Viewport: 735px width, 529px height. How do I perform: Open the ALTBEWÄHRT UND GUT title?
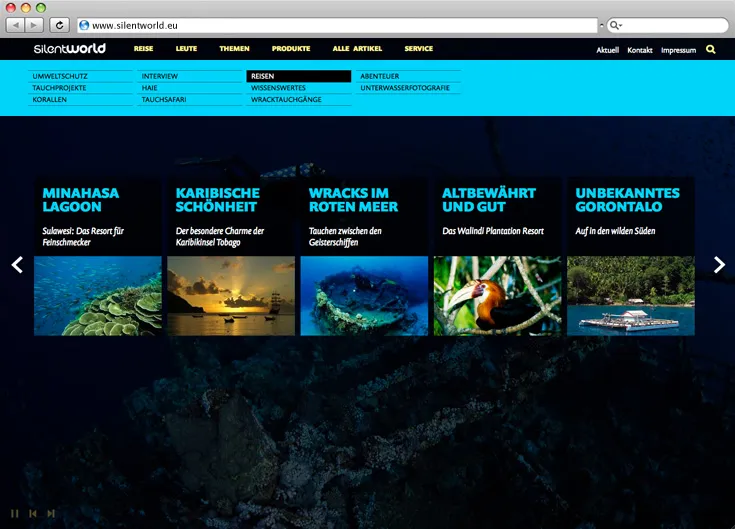(x=489, y=200)
